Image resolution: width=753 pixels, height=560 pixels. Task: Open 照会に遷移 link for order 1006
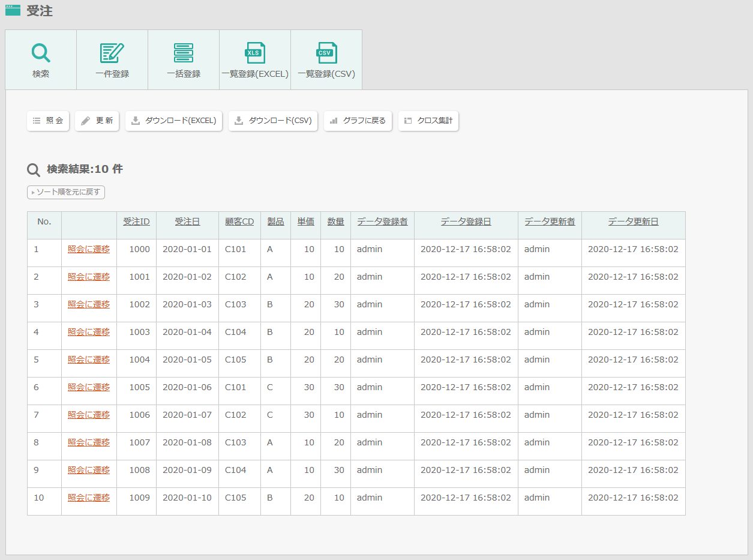point(89,415)
